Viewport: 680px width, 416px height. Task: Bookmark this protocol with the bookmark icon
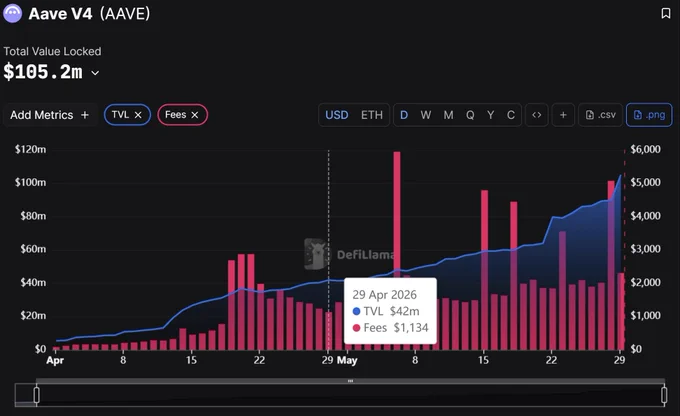click(x=666, y=13)
